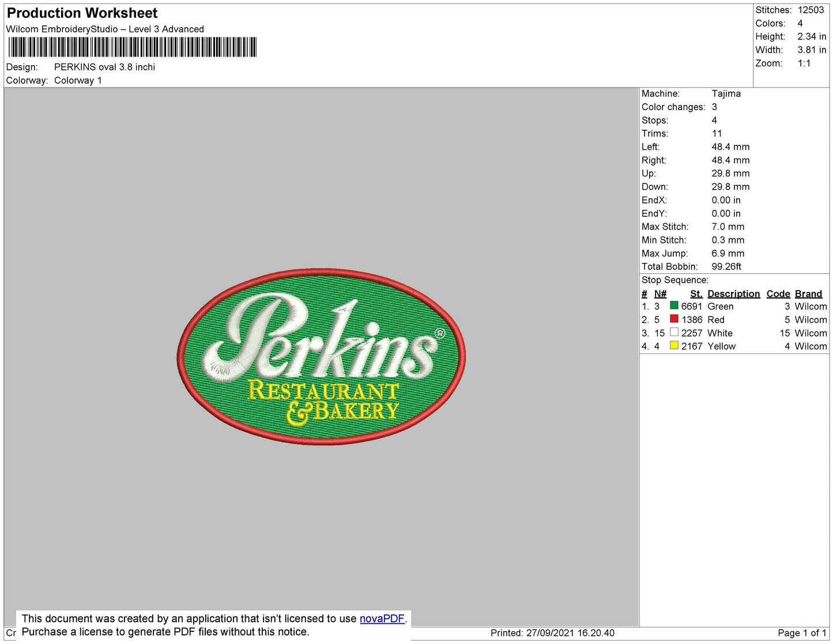Click the Color changes value 3
833x644 pixels.
714,107
